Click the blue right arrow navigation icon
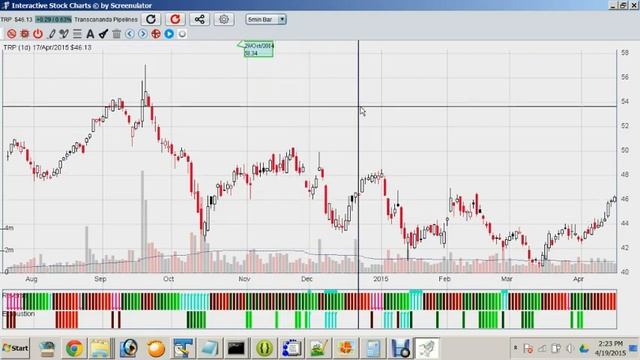The image size is (640, 360). [143, 34]
